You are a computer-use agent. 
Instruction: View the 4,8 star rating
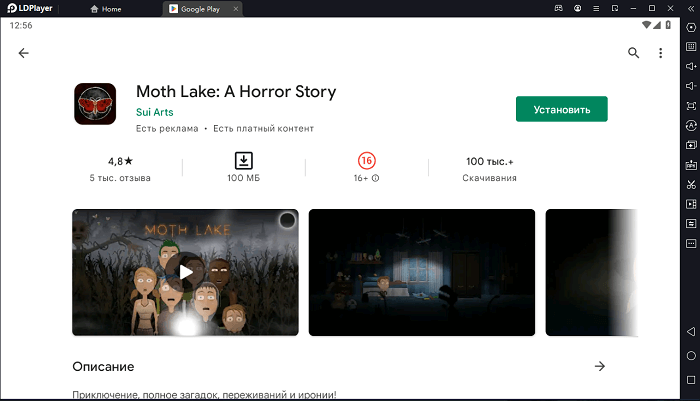coord(120,161)
